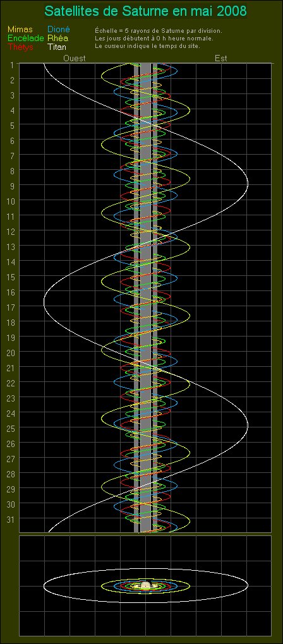This screenshot has height=644, width=283.
Task: Click the scale text 'Échelle = 5 rayons'
Action: [x=120, y=31]
